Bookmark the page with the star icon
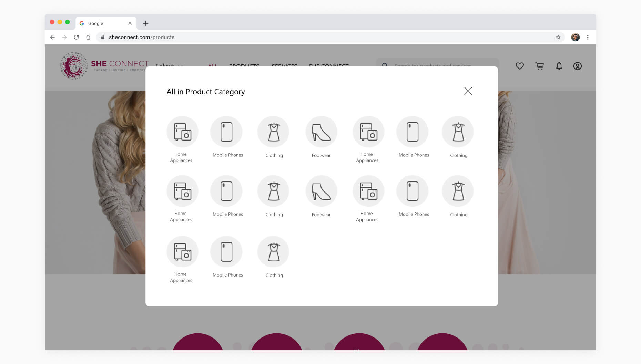The width and height of the screenshot is (641, 364). (x=558, y=37)
